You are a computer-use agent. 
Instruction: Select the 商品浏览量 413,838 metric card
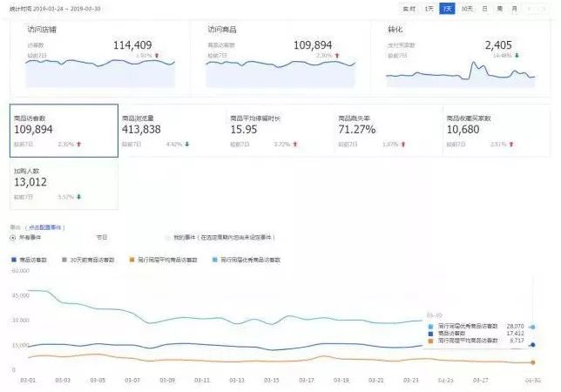172,131
